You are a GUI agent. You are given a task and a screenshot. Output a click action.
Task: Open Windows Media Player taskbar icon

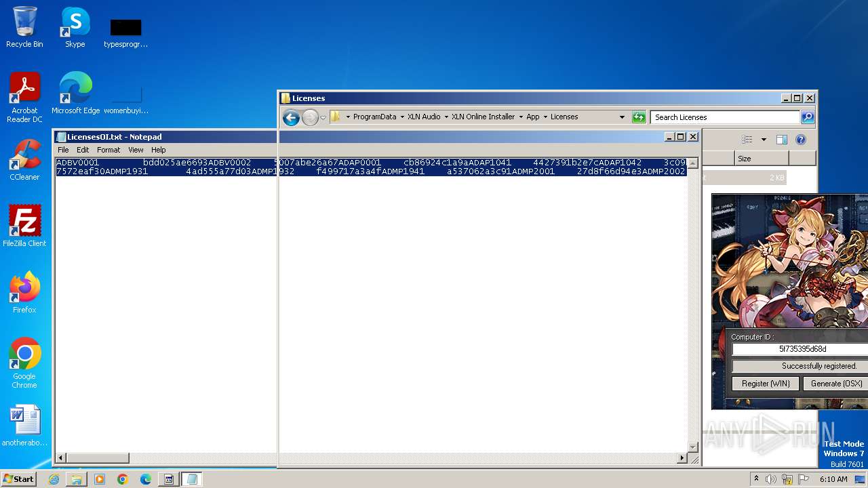click(100, 479)
